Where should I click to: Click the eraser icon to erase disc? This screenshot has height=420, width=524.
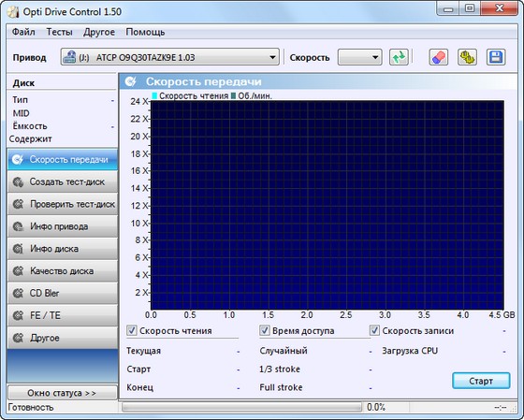pos(439,57)
